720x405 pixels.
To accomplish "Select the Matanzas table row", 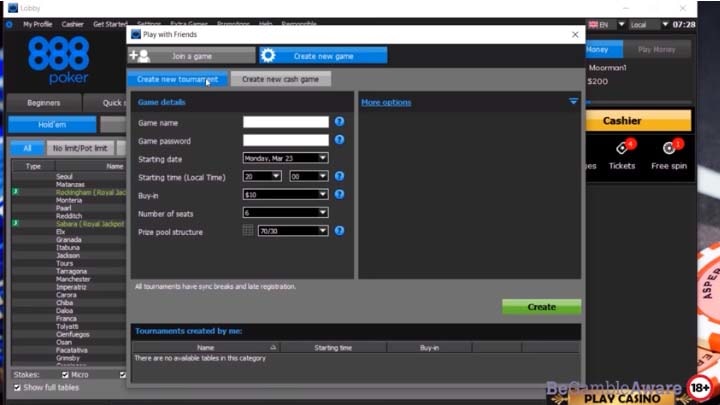I will tap(69, 184).
